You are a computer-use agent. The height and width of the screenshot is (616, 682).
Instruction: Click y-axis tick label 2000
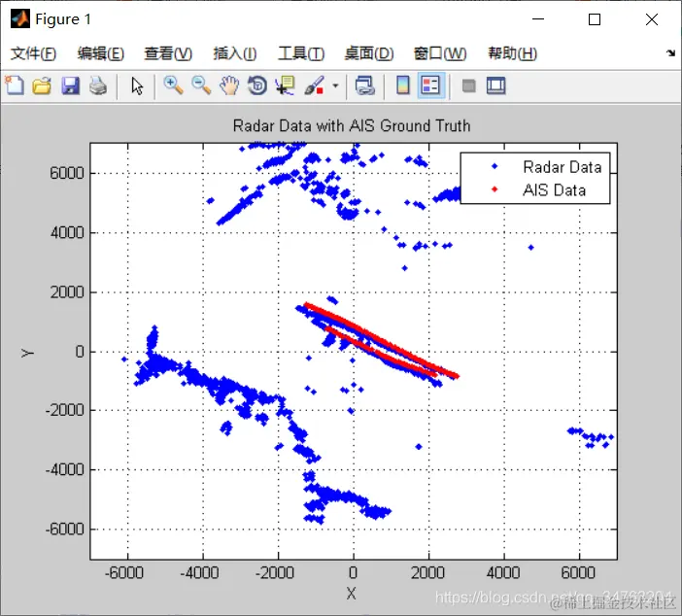pyautogui.click(x=67, y=292)
